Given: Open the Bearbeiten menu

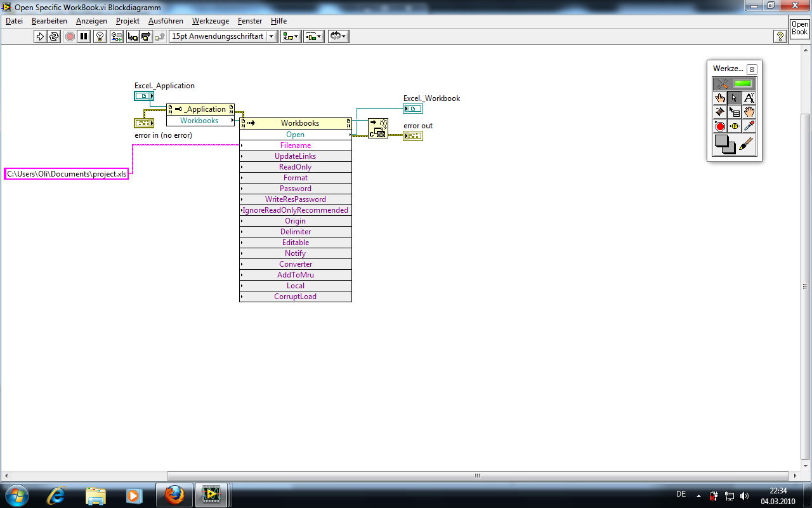Looking at the screenshot, I should (x=49, y=21).
